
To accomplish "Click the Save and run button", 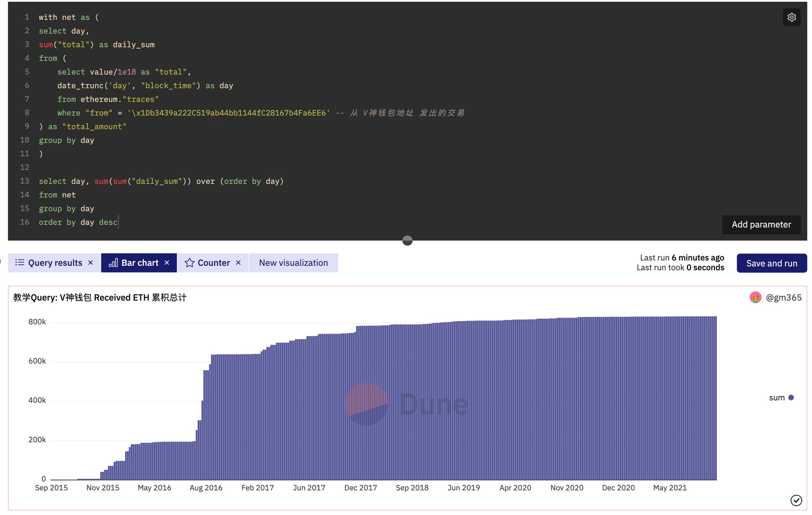I will [772, 262].
